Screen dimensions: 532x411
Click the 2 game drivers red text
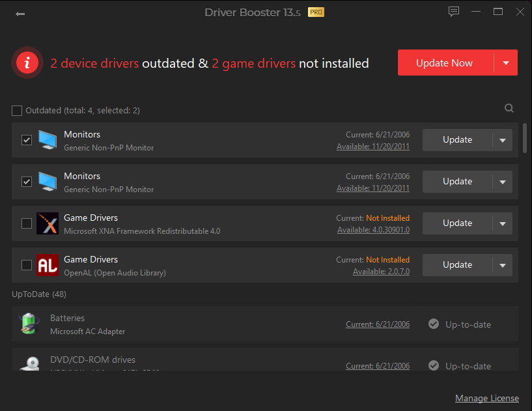(254, 63)
